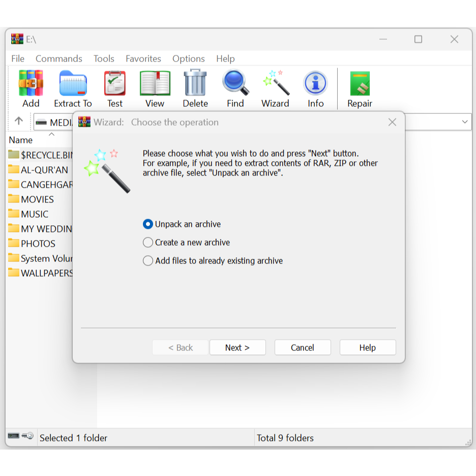The width and height of the screenshot is (476, 476).
Task: Select the System Volume folder row
Action: coord(40,258)
